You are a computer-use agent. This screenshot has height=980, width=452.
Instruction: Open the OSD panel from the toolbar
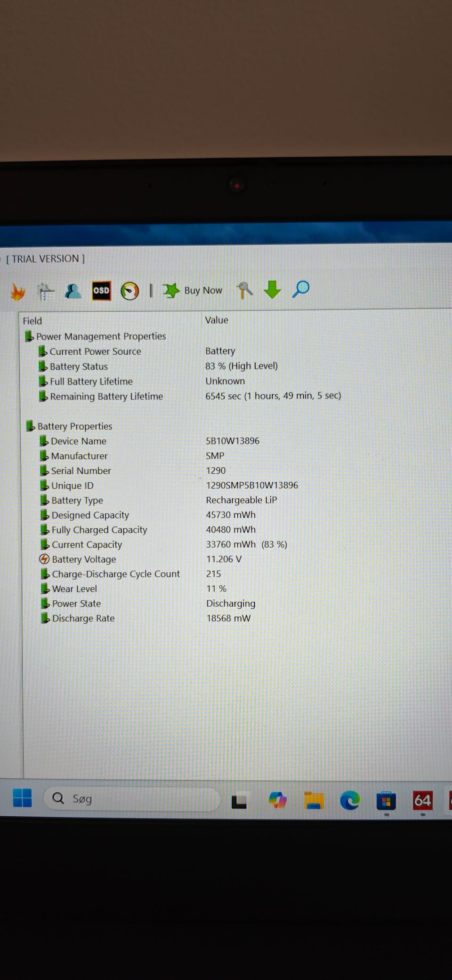[x=101, y=291]
